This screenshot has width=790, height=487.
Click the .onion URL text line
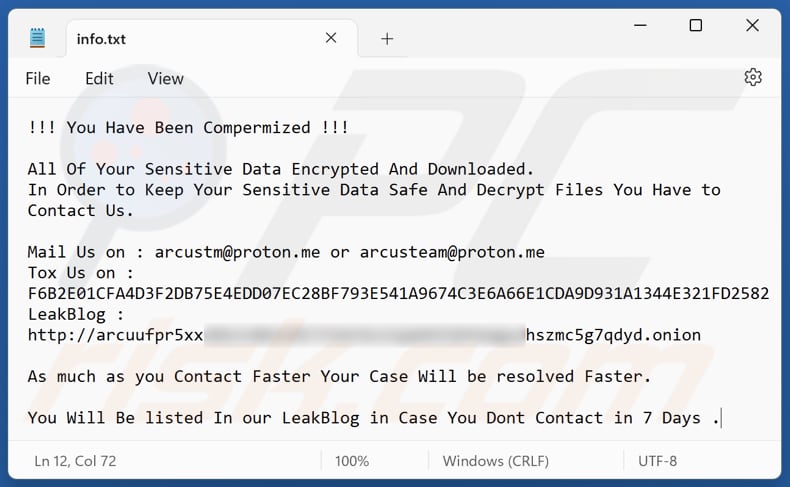click(364, 335)
